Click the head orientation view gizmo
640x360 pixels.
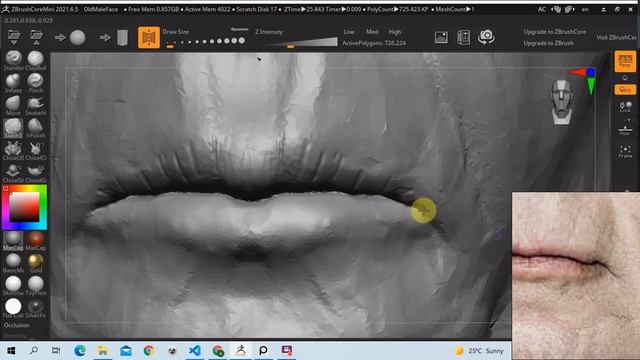point(562,102)
